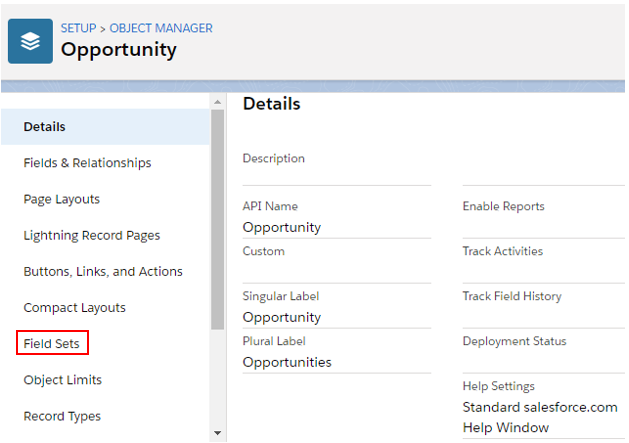Open Lightning Record Pages

click(92, 235)
